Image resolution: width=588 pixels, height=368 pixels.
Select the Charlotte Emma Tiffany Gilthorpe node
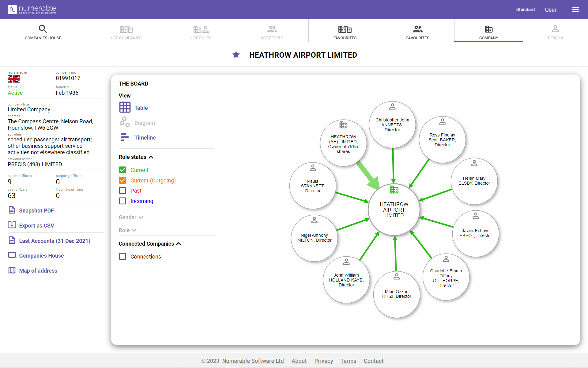coord(446,277)
